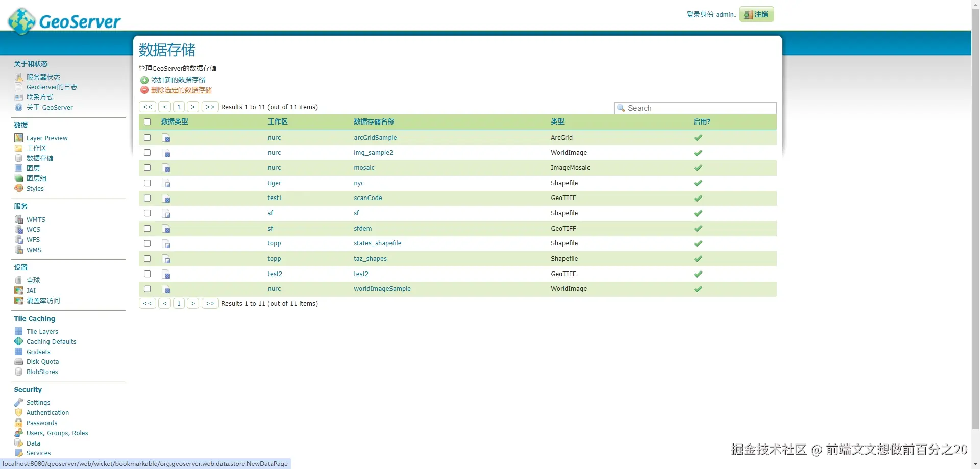Image resolution: width=980 pixels, height=469 pixels.
Task: Sort table by 数据存储名称 column header
Action: (x=374, y=122)
